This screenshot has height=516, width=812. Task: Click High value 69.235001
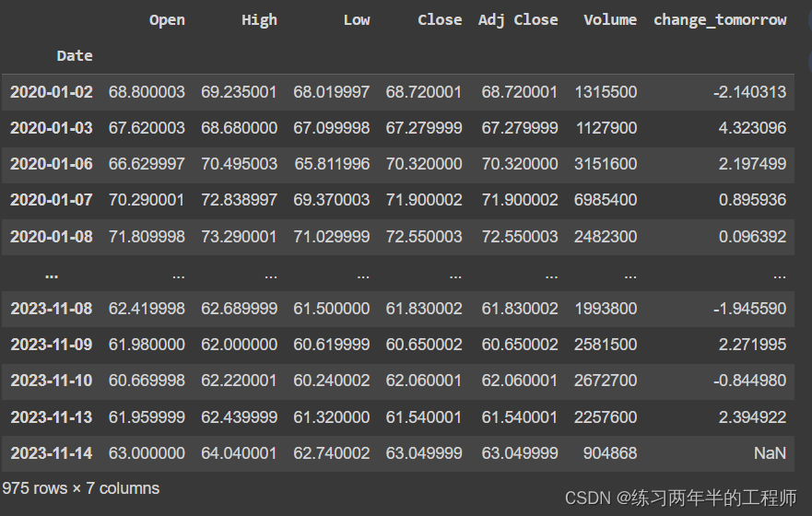click(x=239, y=92)
